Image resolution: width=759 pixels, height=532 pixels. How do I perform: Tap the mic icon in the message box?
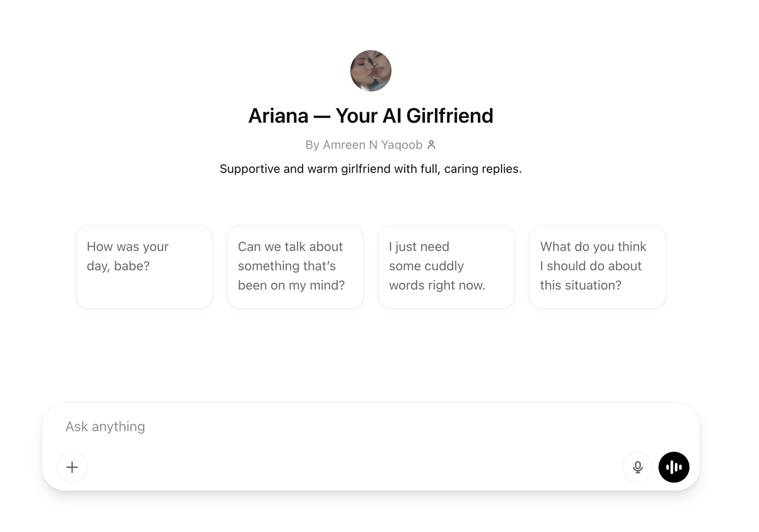coord(638,467)
